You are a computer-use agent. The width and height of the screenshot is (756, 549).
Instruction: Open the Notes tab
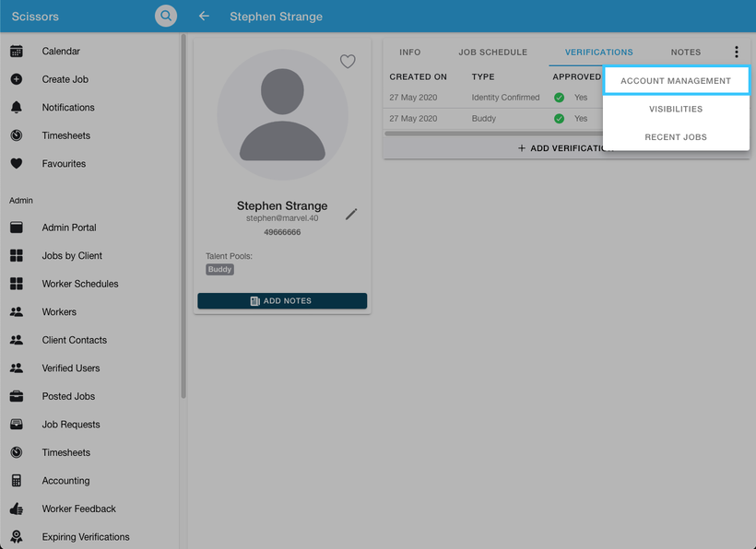(x=686, y=52)
